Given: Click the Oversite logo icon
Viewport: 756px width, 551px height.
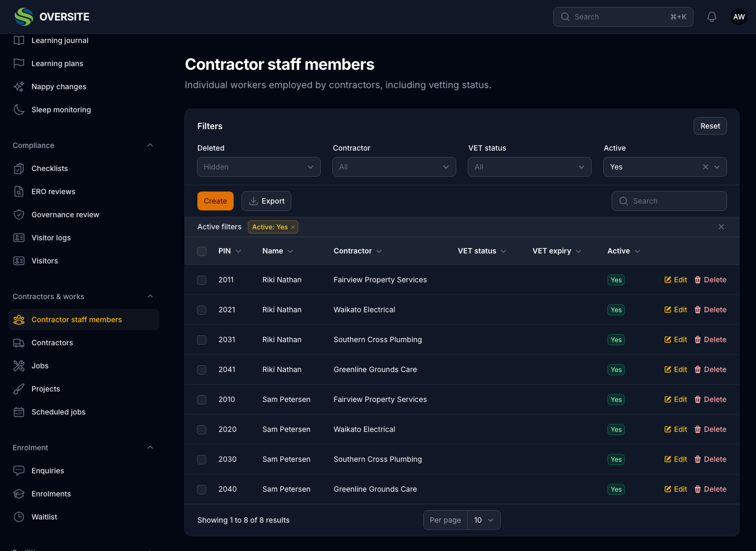Looking at the screenshot, I should coord(24,17).
